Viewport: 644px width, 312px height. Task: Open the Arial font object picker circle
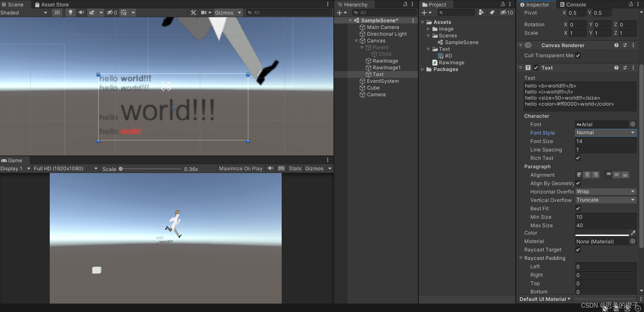click(x=633, y=124)
